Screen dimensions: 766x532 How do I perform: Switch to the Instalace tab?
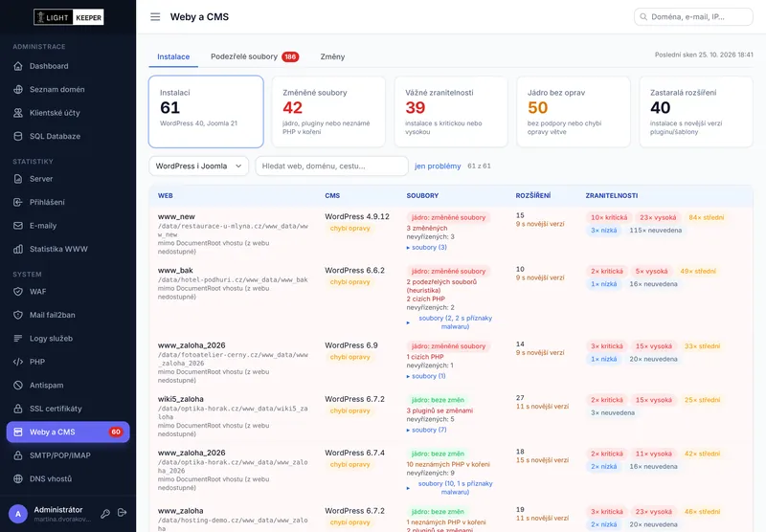point(173,56)
